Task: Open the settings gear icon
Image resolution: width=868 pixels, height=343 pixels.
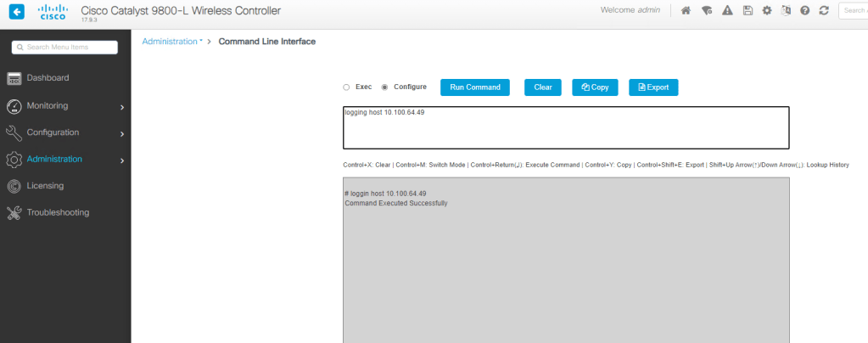Action: [767, 10]
